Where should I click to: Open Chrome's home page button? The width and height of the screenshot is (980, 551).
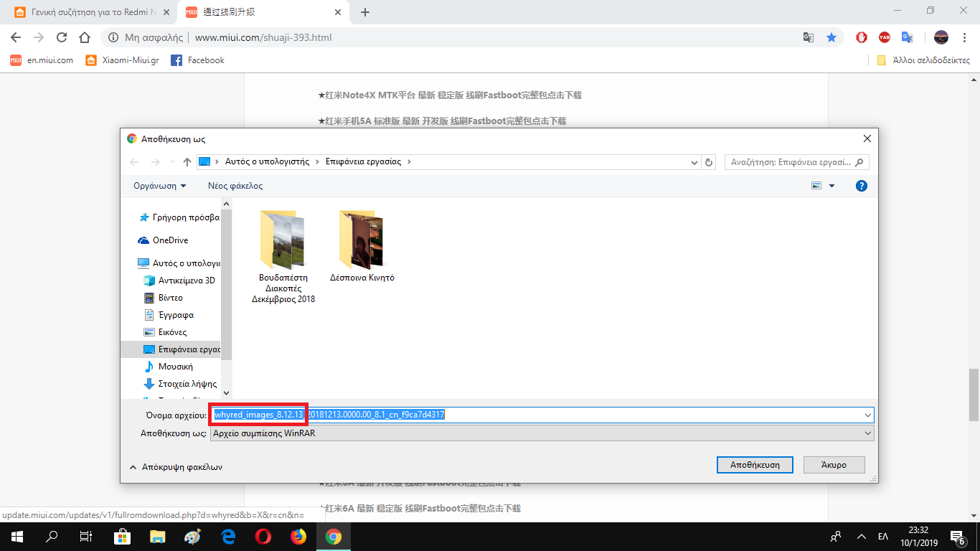coord(85,37)
